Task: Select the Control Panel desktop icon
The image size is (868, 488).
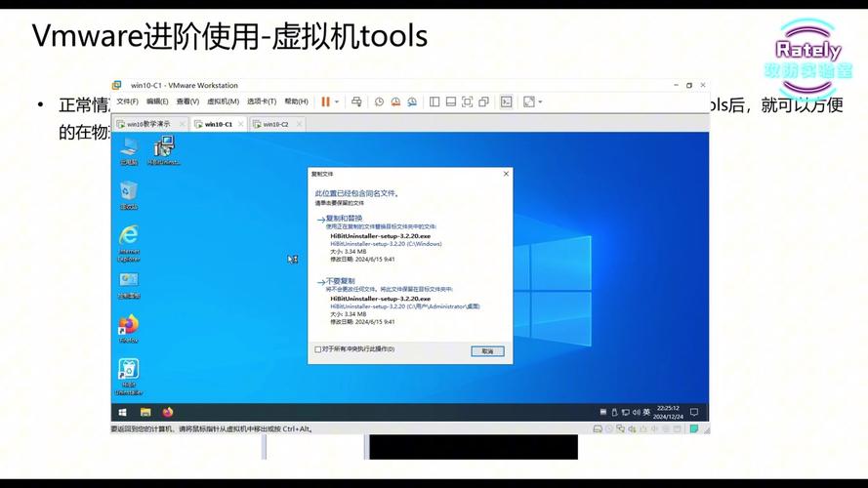Action: (x=129, y=286)
